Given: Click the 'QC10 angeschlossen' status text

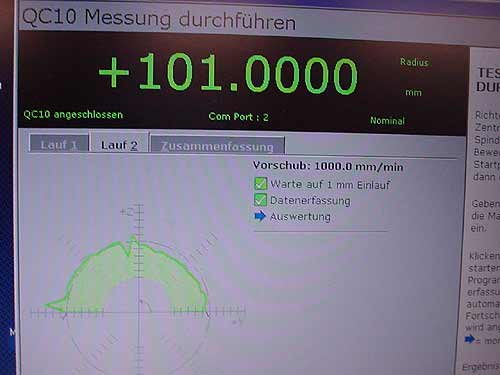Looking at the screenshot, I should click(x=73, y=115).
